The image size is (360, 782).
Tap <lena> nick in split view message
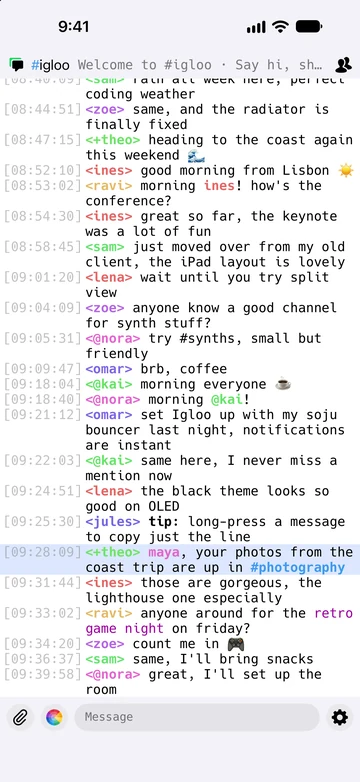[x=109, y=277]
